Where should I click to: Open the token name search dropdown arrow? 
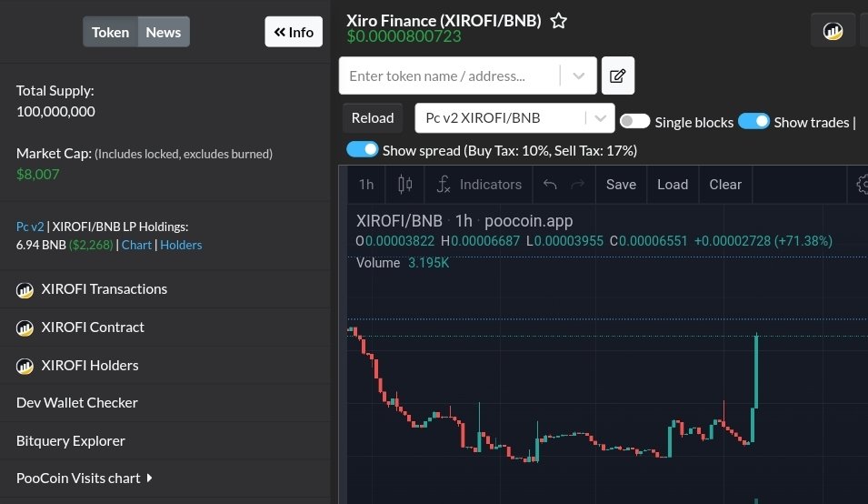pos(578,76)
